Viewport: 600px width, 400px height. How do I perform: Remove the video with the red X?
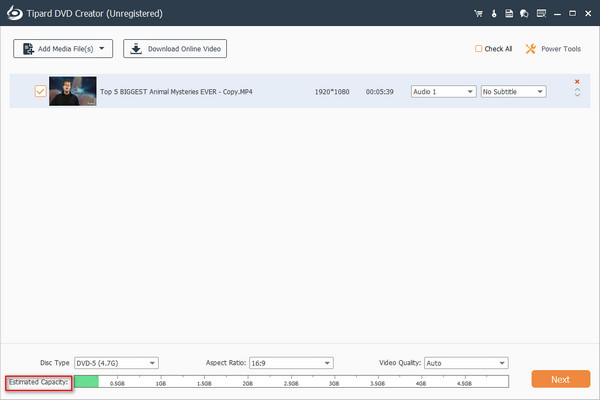[x=577, y=82]
